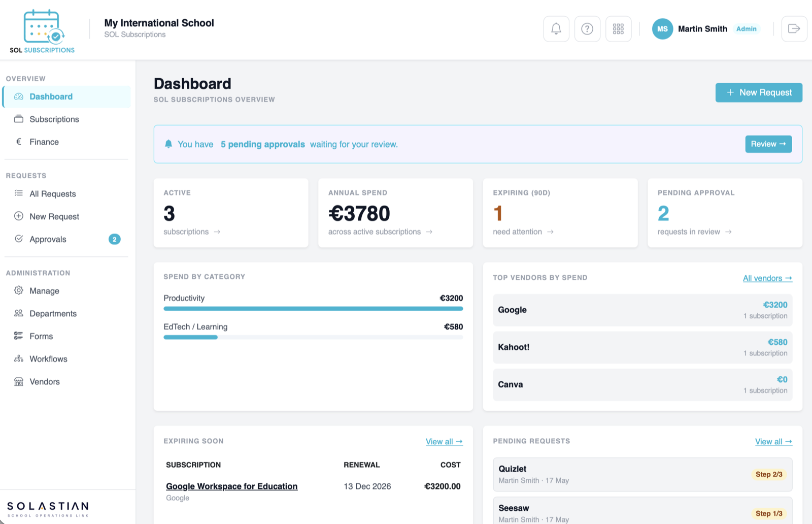This screenshot has width=812, height=524.
Task: Click arrow beside across active subscriptions
Action: (x=429, y=232)
